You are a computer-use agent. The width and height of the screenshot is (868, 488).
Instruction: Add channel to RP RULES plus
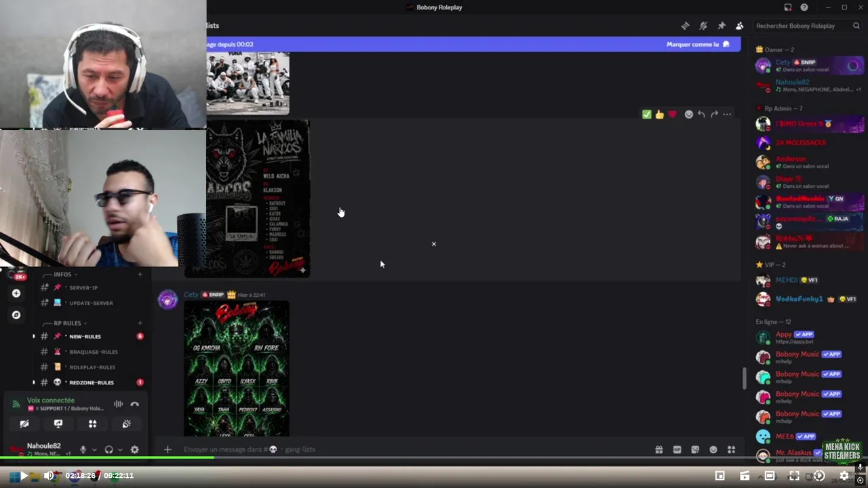click(140, 323)
